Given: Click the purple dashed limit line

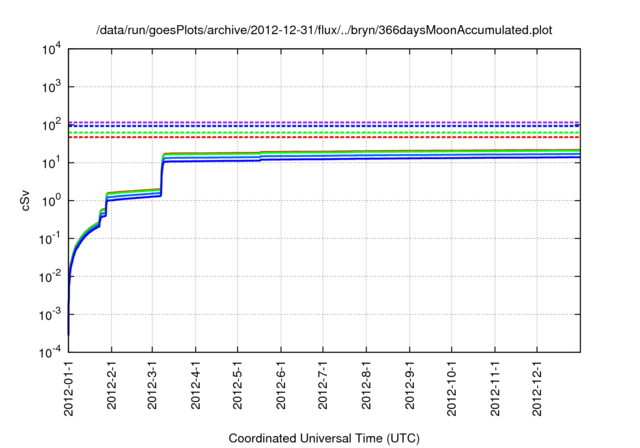Looking at the screenshot, I should point(324,122).
